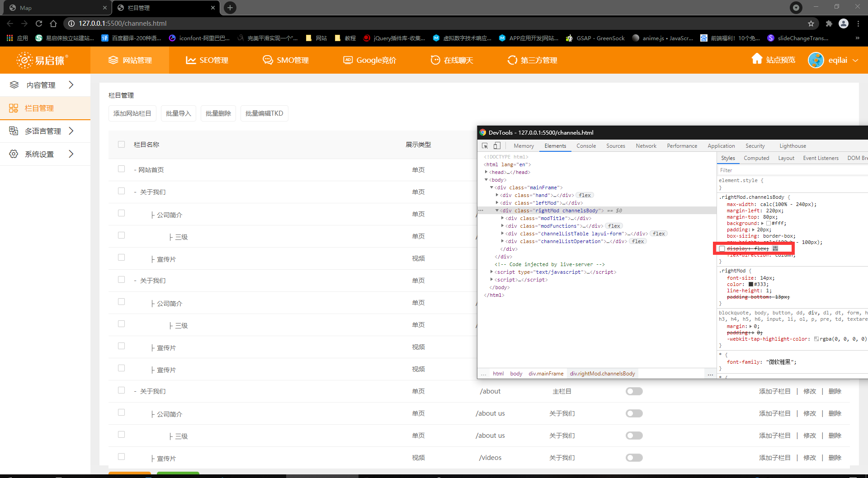The image size is (868, 478).
Task: Open the slideChangeTrans bookmark
Action: tap(798, 38)
